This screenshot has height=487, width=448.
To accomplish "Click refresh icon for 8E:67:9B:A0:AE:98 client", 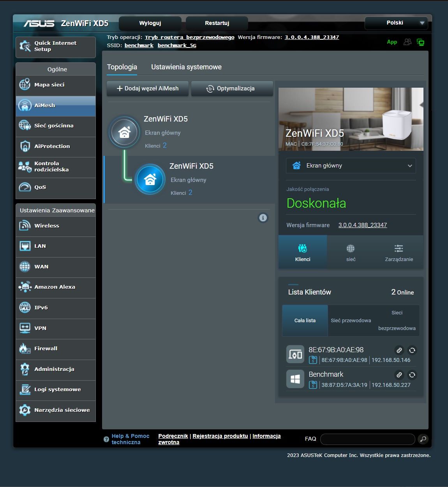I will (x=412, y=350).
